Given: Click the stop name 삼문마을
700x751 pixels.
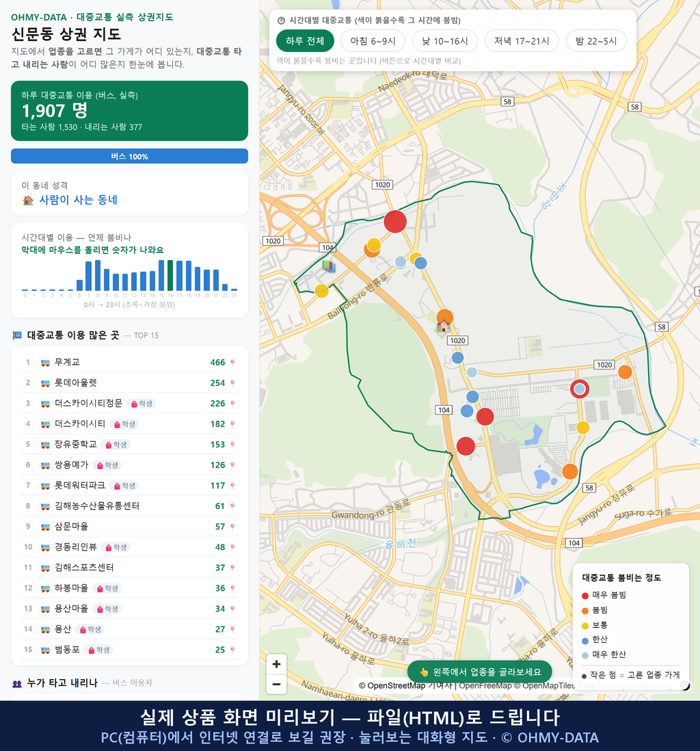Looking at the screenshot, I should [x=71, y=527].
